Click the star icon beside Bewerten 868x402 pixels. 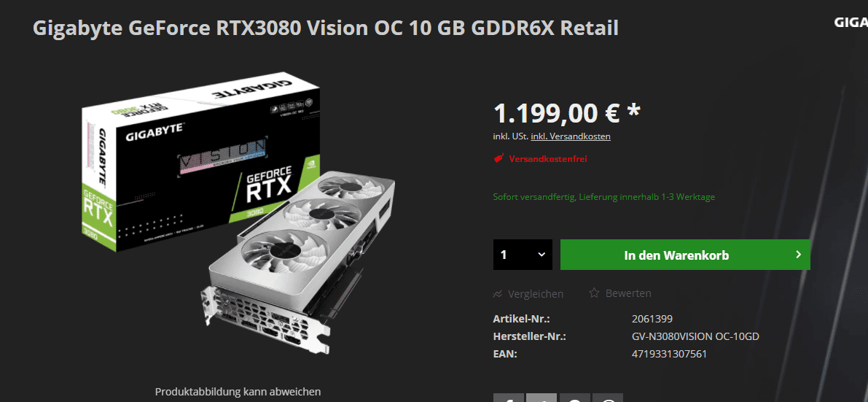(x=594, y=293)
